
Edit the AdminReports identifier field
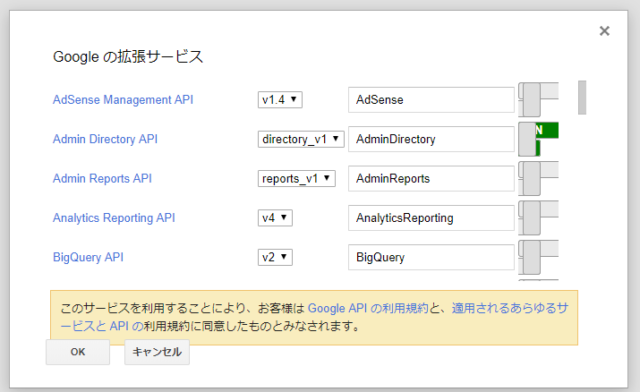pyautogui.click(x=431, y=178)
